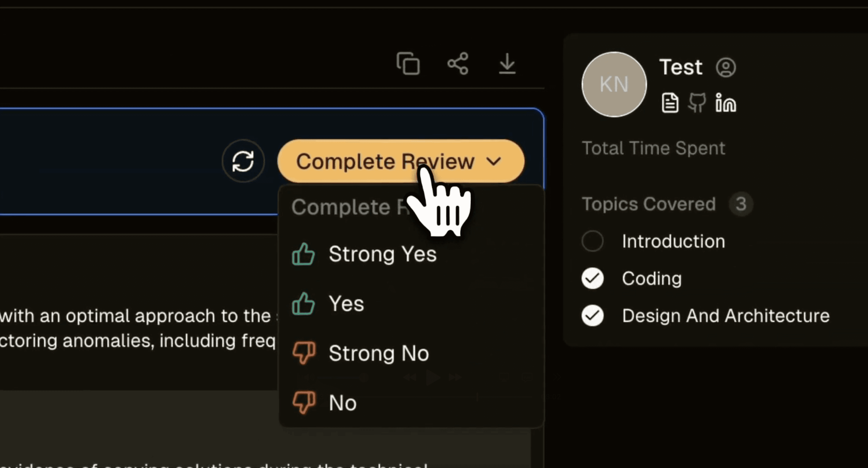Screen dimensions: 868x468
Task: Uncheck the Coding topic checkmark
Action: (593, 278)
